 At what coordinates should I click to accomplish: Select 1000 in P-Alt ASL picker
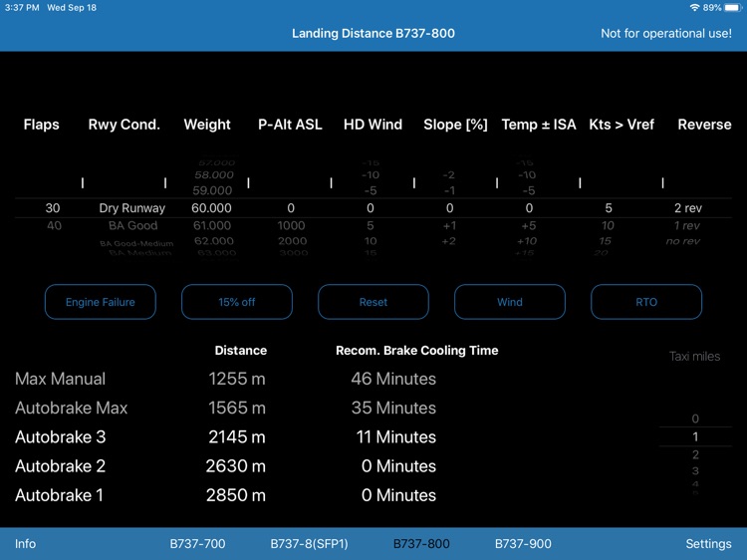click(x=292, y=226)
